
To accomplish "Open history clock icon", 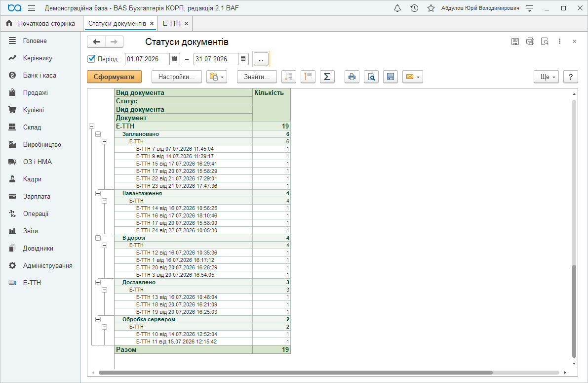I will pos(414,8).
